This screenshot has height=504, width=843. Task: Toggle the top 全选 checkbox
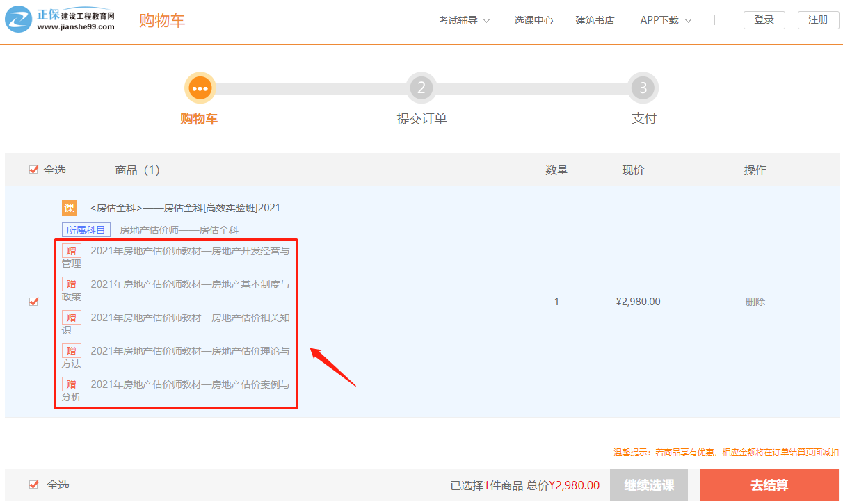[33, 170]
